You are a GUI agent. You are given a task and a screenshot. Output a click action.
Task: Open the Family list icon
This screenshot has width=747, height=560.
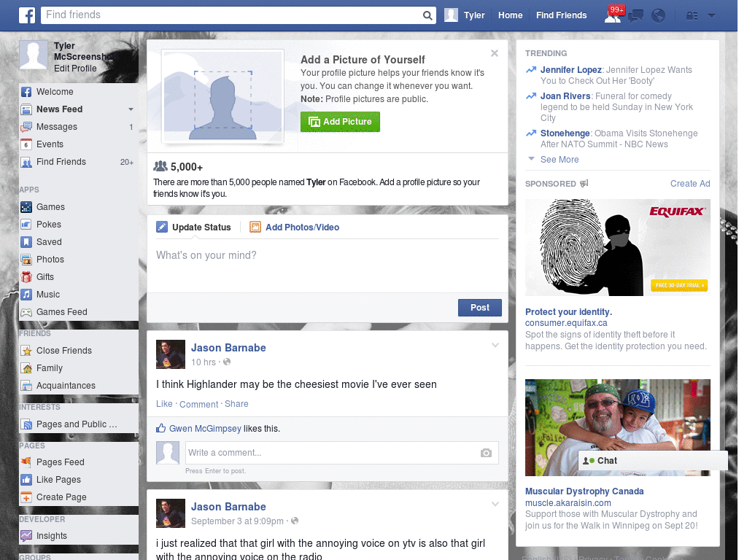coord(26,368)
